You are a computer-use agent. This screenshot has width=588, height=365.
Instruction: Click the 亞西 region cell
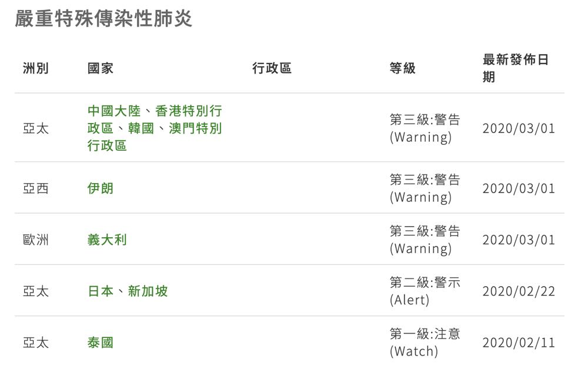[36, 188]
